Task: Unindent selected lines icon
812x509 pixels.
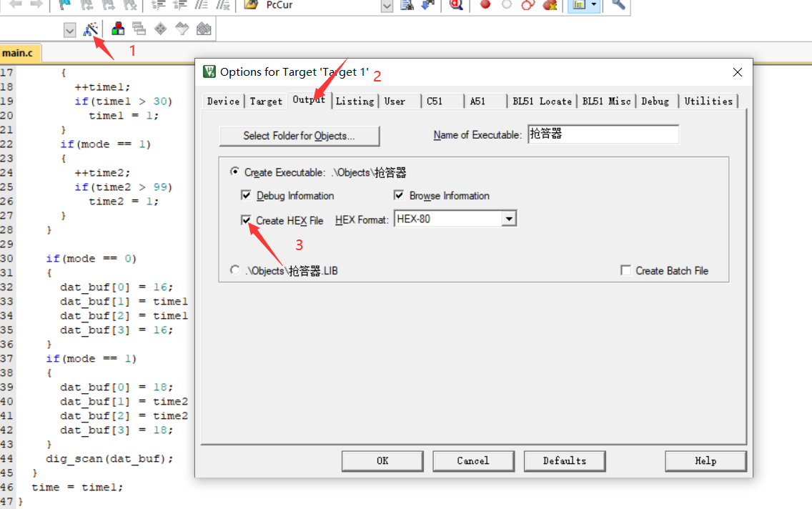Action: click(179, 4)
